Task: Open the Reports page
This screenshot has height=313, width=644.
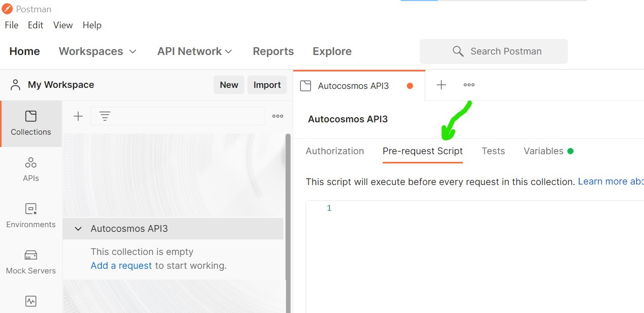Action: pyautogui.click(x=273, y=51)
